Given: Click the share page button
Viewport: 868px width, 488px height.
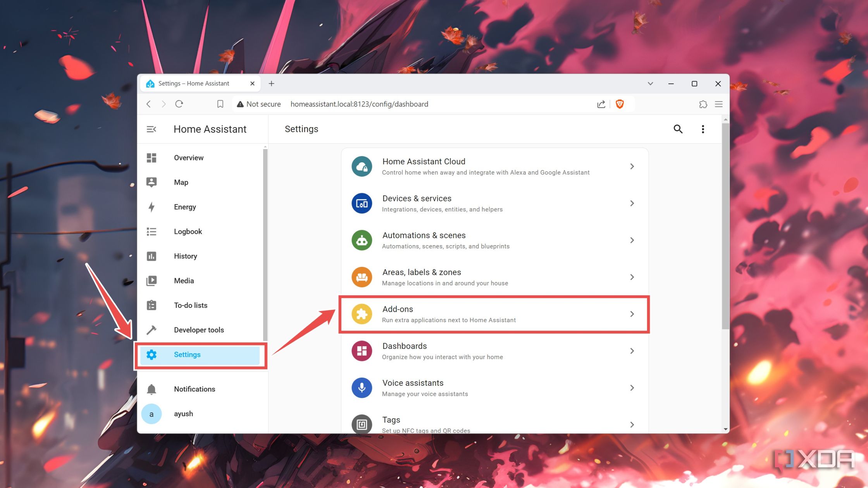Looking at the screenshot, I should pos(601,104).
